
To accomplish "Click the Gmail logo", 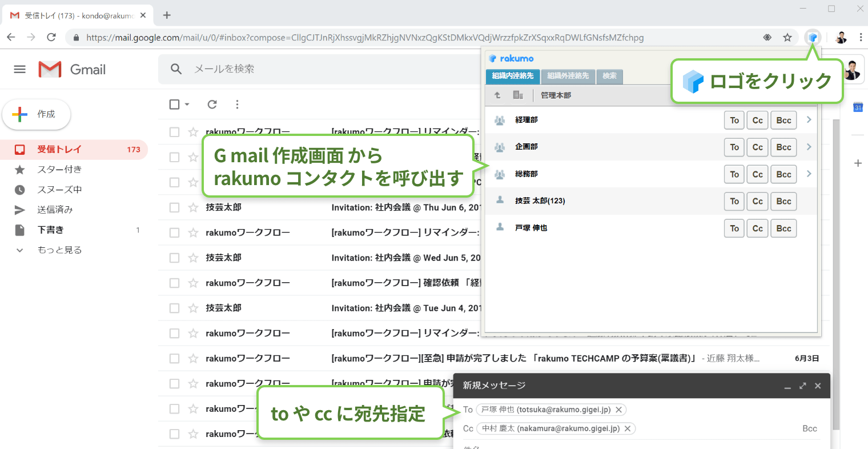I will pyautogui.click(x=72, y=70).
